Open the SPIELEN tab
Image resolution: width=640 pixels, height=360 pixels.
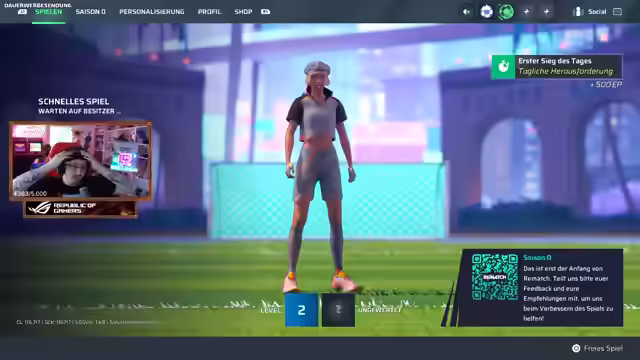[x=49, y=12]
